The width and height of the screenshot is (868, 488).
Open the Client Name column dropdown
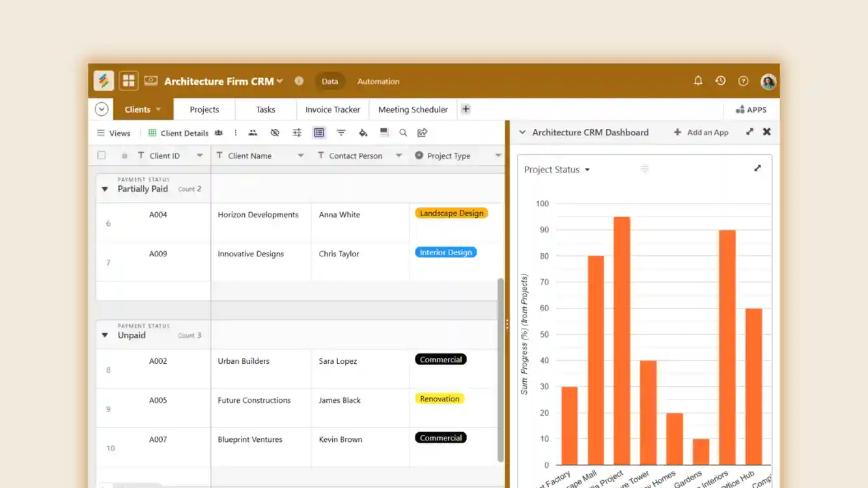coord(300,155)
